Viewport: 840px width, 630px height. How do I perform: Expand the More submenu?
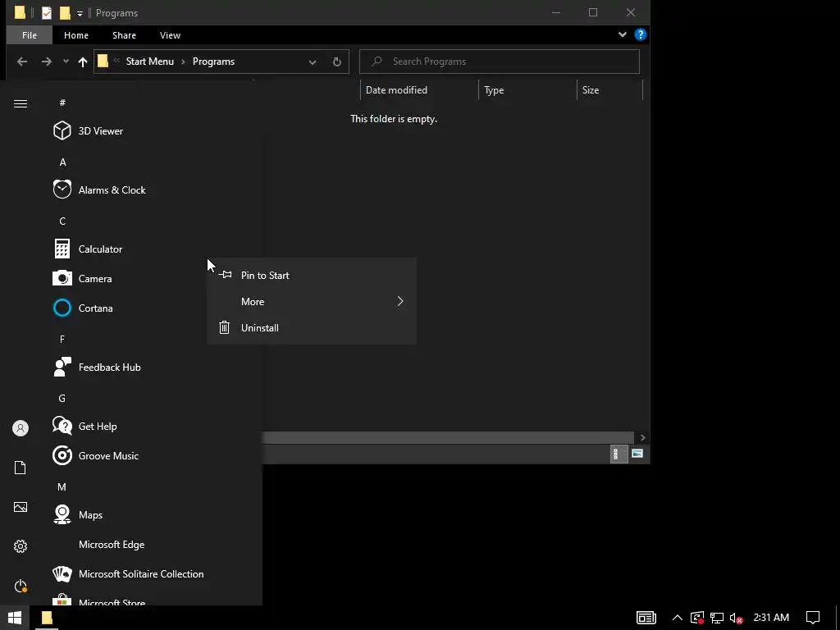[x=312, y=302]
